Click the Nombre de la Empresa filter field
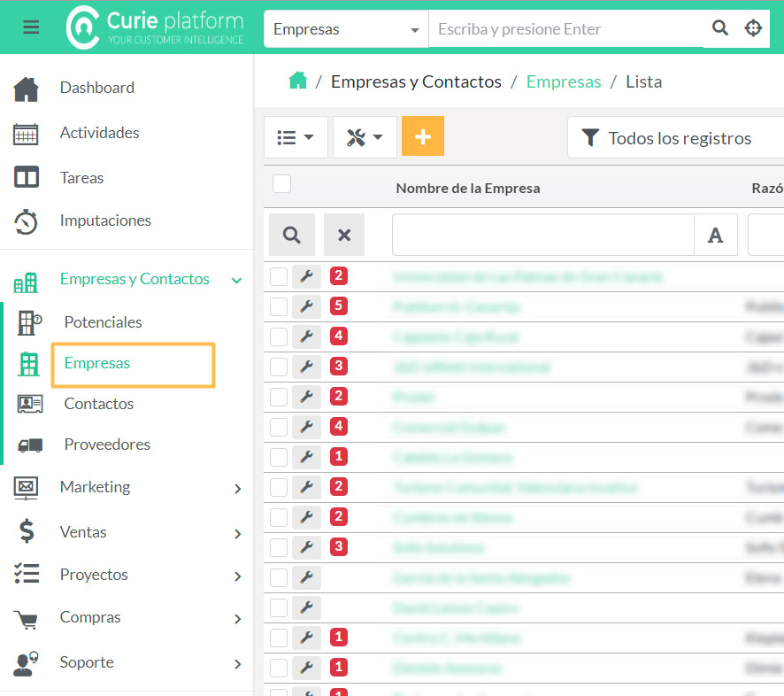This screenshot has height=696, width=784. (x=542, y=235)
